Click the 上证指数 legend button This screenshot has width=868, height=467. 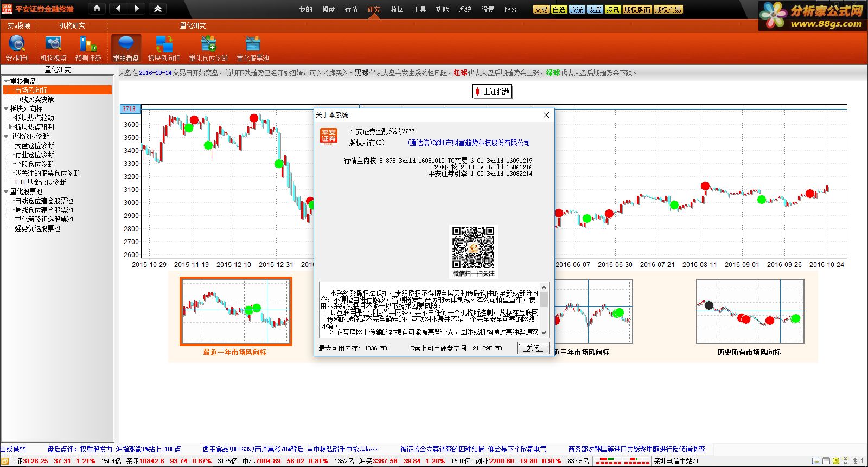492,92
